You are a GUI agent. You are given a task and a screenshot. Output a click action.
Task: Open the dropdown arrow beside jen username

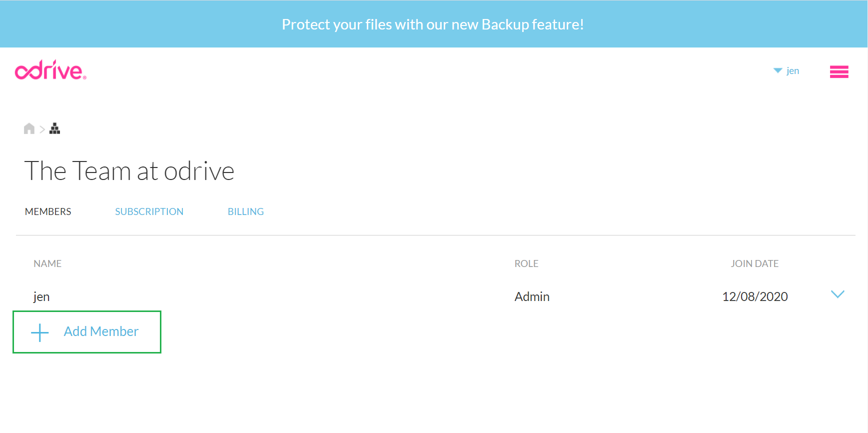778,70
